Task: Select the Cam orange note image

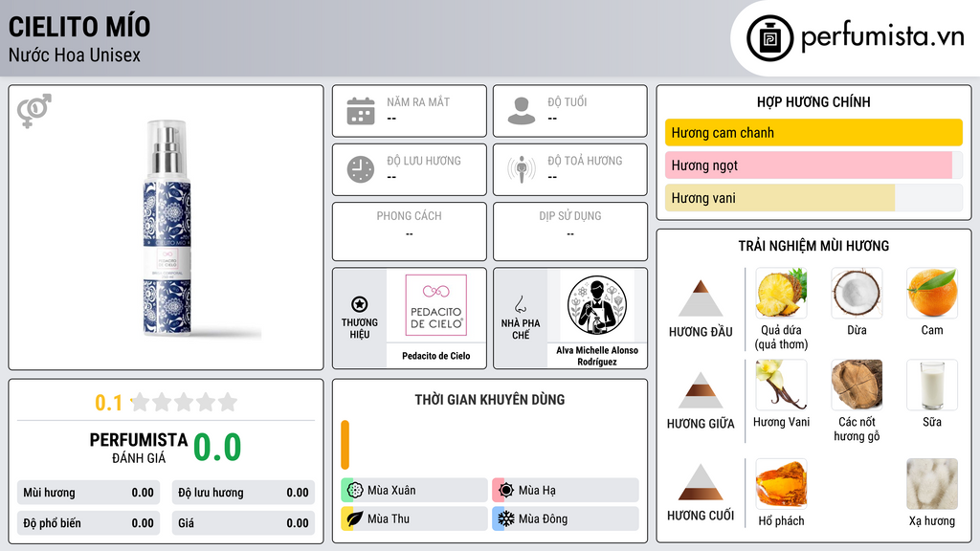Action: point(932,293)
